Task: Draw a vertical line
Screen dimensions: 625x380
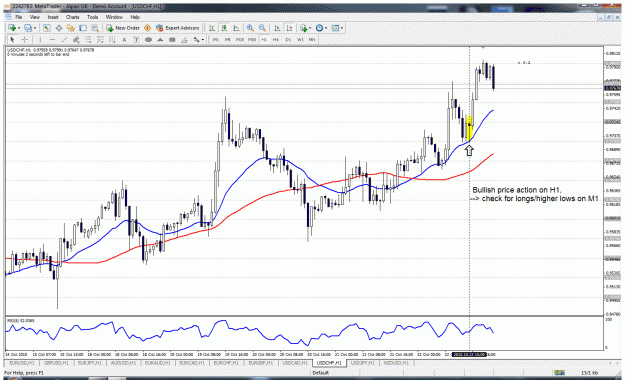Action: (x=40, y=39)
